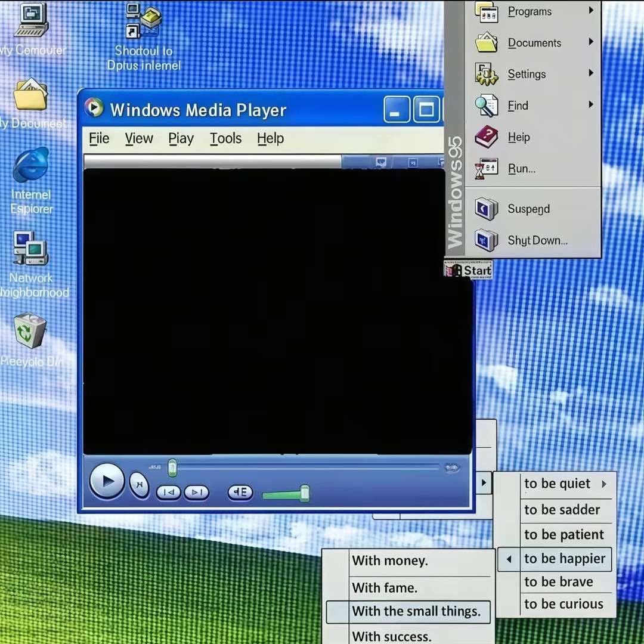Click the seek bar handle
Viewport: 644px width, 644px height.
pos(172,468)
